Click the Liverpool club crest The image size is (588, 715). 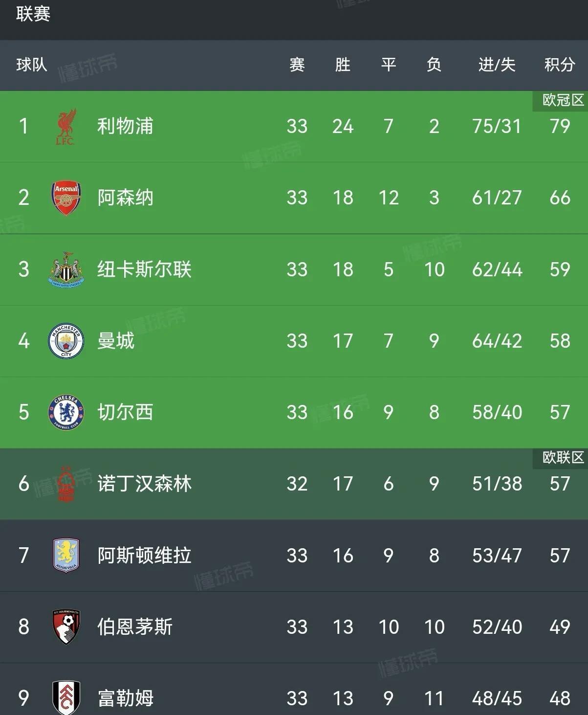pos(65,127)
